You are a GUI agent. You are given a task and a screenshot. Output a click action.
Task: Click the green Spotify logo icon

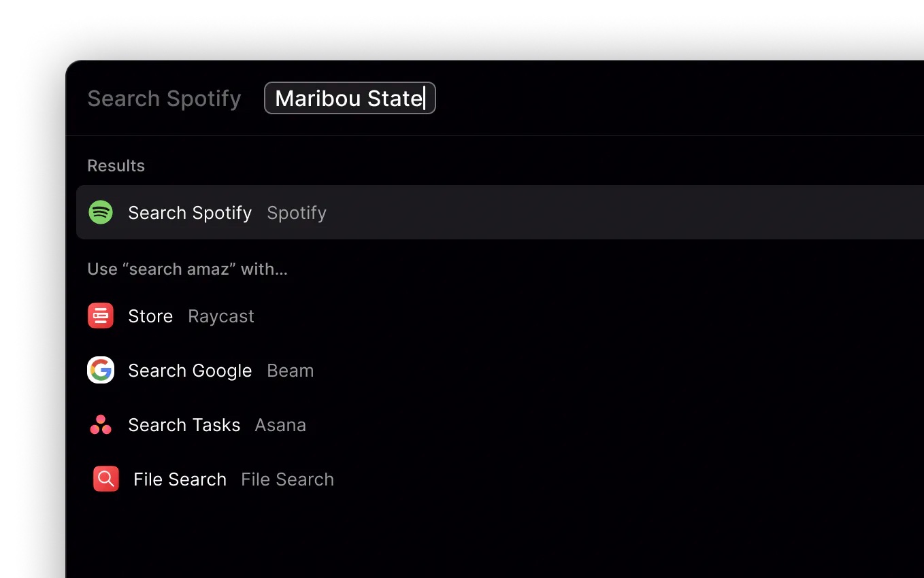pyautogui.click(x=101, y=212)
